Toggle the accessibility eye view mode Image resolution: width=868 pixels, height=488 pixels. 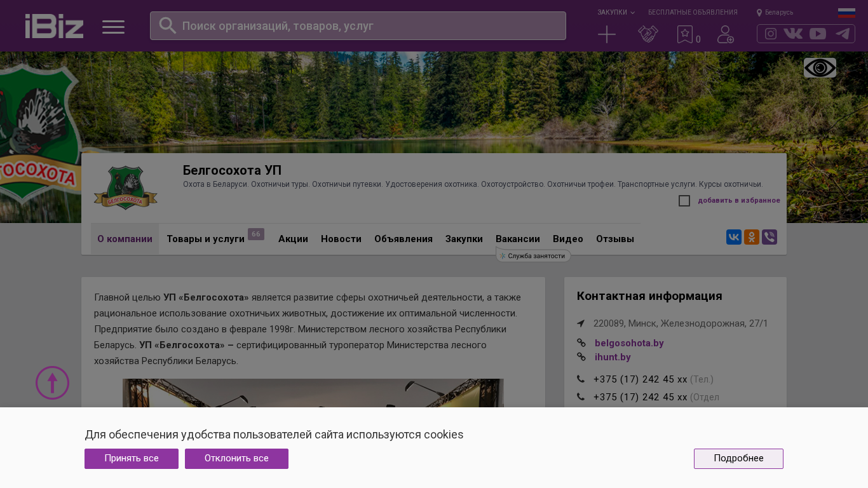click(820, 67)
